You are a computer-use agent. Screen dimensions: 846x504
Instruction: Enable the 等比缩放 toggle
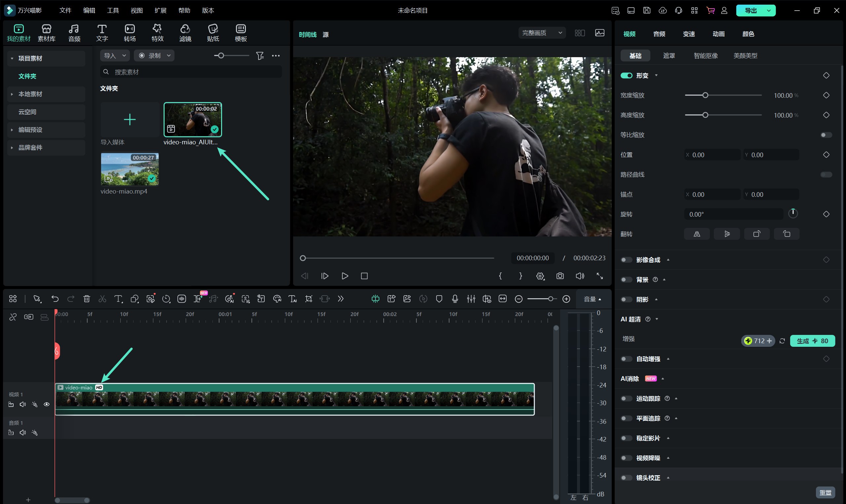(826, 135)
